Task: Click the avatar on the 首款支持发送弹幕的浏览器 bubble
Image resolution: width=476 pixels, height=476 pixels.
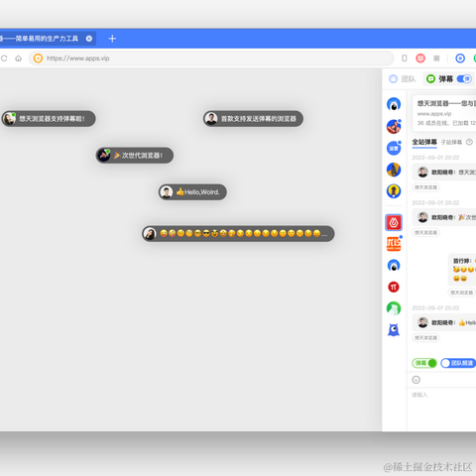Action: coord(211,119)
